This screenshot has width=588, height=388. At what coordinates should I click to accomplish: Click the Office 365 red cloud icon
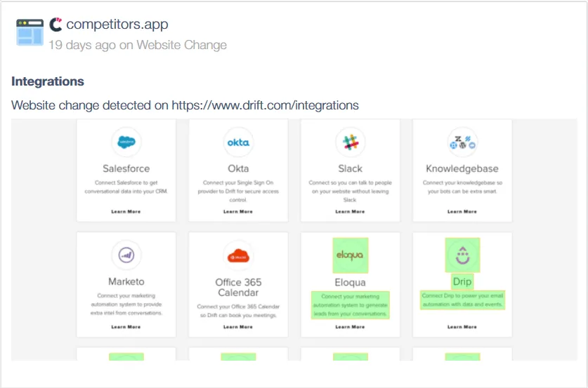[x=238, y=256]
